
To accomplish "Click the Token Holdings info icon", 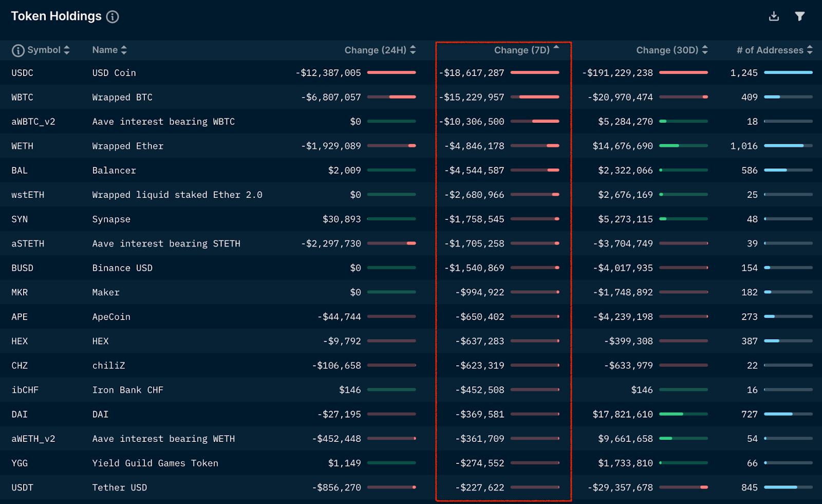I will click(113, 16).
